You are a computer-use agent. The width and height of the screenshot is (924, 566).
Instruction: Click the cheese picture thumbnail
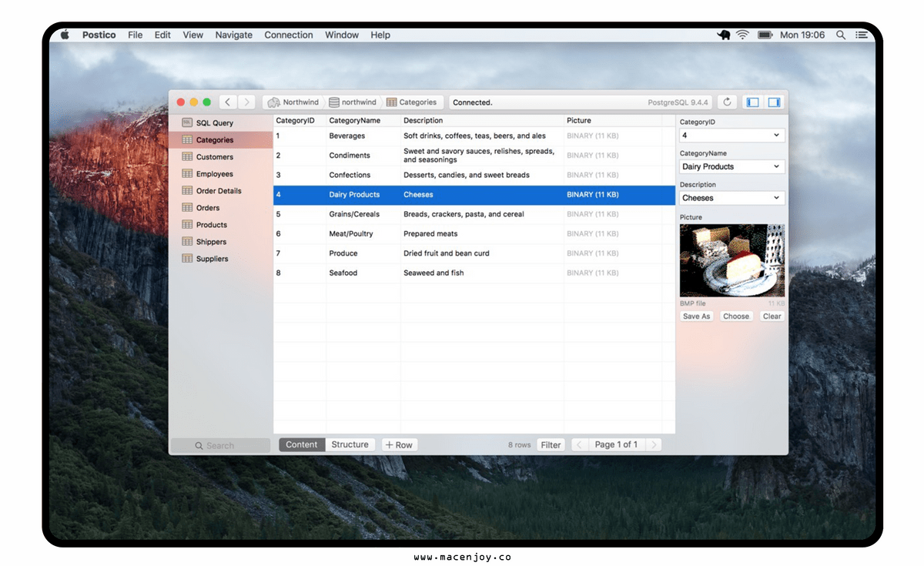click(732, 260)
